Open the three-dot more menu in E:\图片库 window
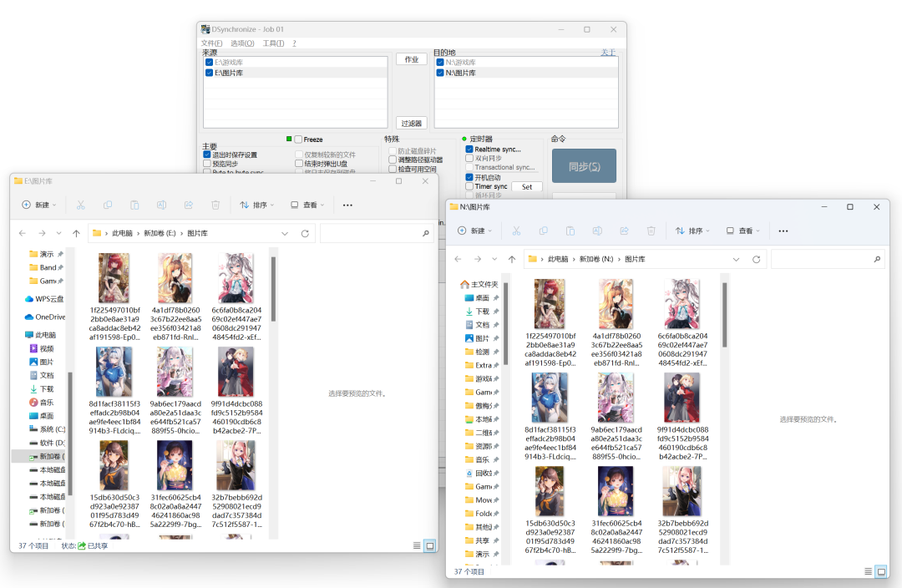The width and height of the screenshot is (902, 588). click(x=347, y=205)
